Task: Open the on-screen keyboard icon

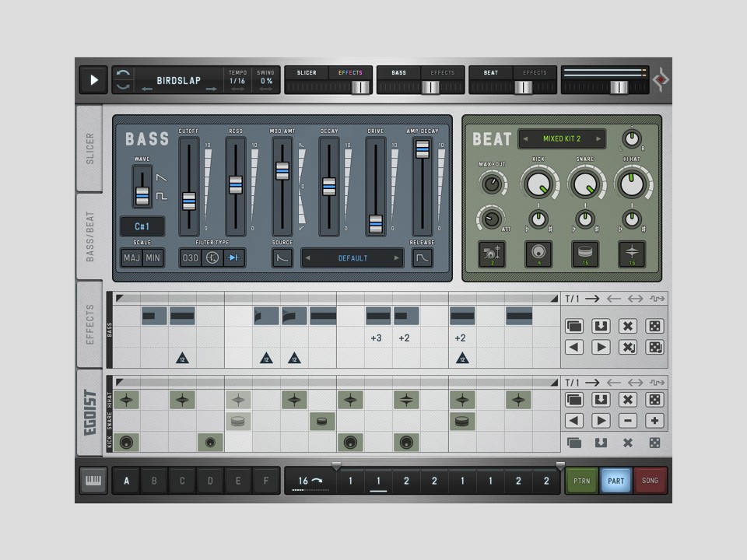Action: [93, 481]
